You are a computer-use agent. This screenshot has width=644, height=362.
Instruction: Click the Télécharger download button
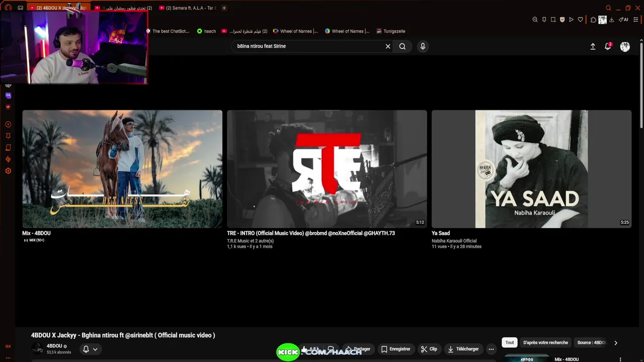tap(463, 349)
